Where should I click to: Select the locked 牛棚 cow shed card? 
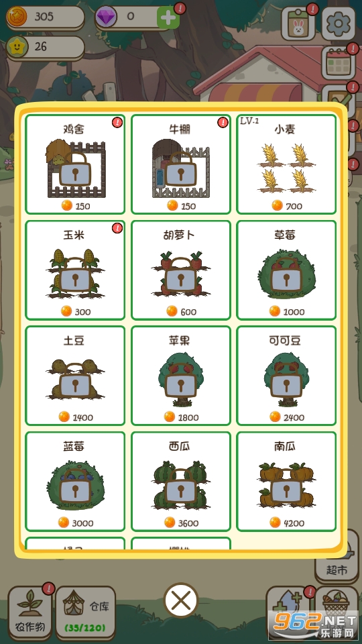180,164
